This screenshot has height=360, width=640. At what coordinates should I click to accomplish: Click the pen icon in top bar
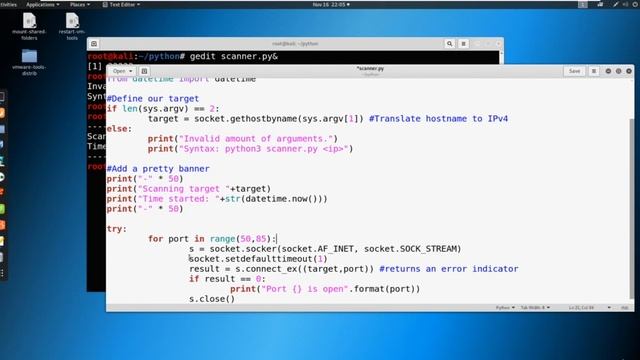point(616,4)
